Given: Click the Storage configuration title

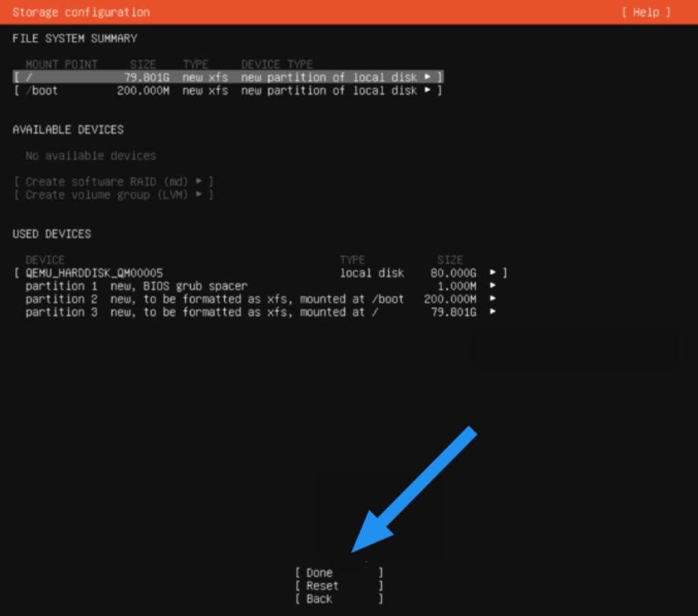Looking at the screenshot, I should [81, 12].
